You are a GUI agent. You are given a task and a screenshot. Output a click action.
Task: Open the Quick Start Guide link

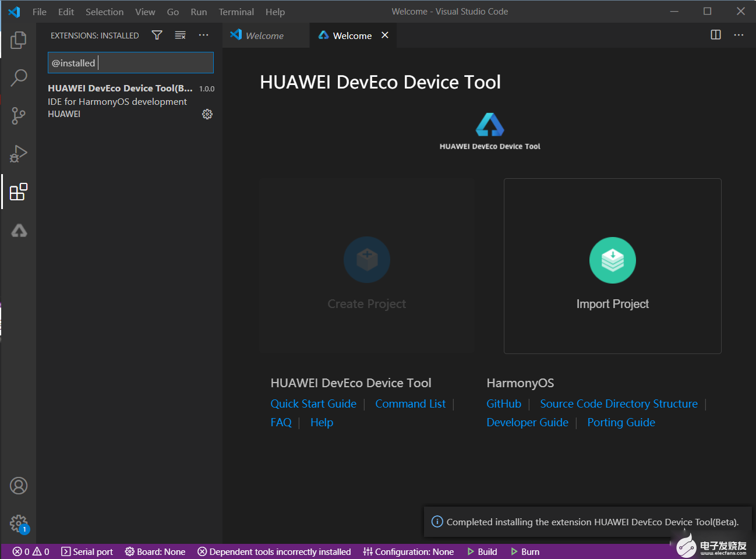pos(313,404)
